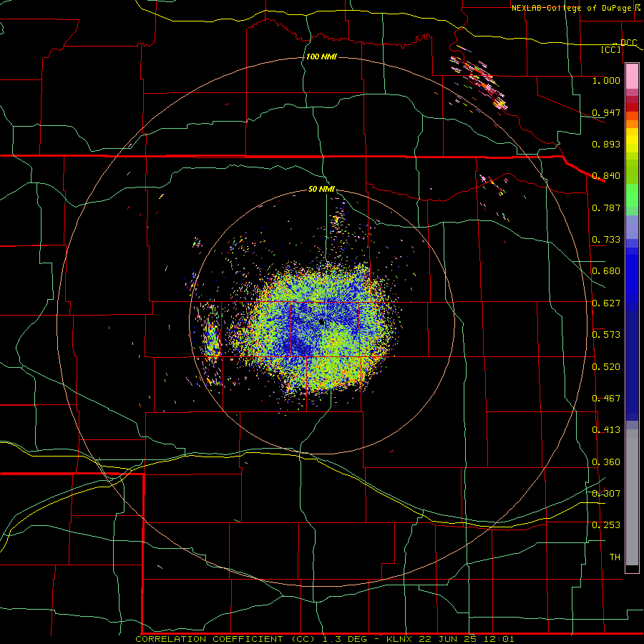Click the dark red swatch on the color bar

(x=632, y=107)
